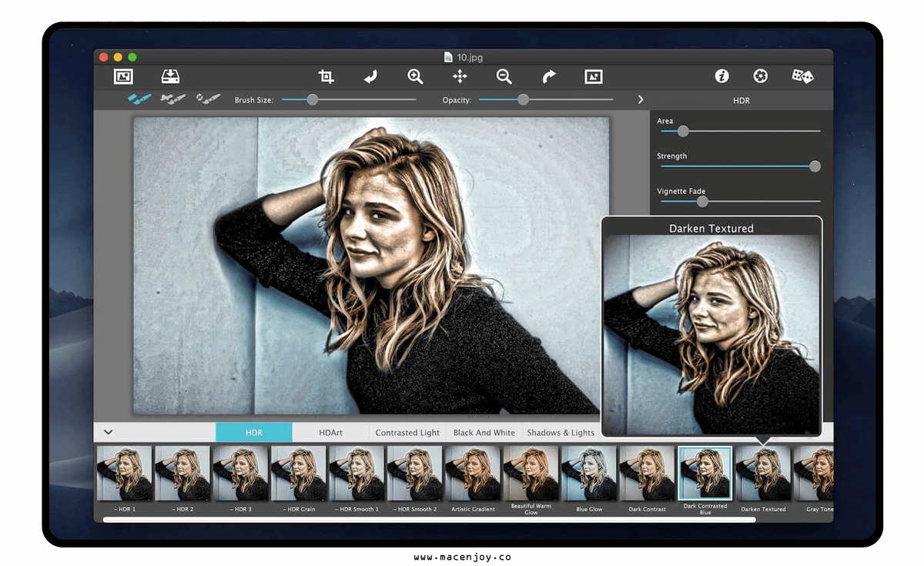Select the gray brush with splatter dots
The height and width of the screenshot is (566, 924).
[x=172, y=99]
